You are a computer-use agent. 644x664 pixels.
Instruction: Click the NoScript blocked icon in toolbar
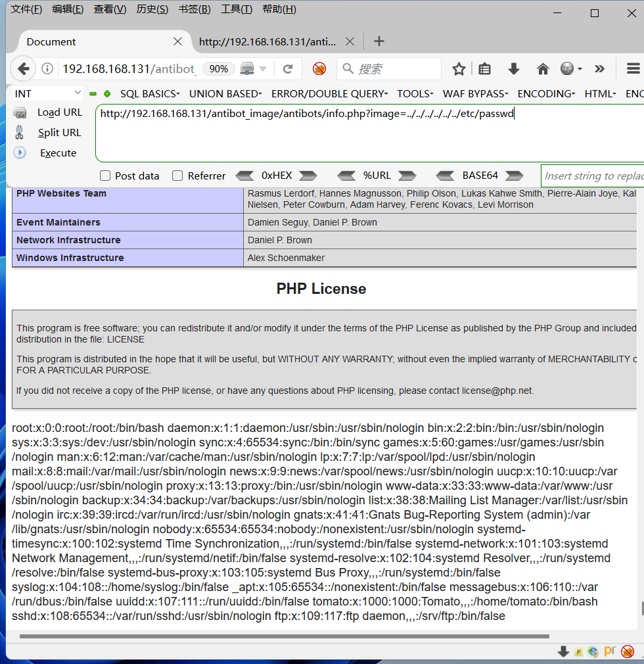tap(319, 68)
